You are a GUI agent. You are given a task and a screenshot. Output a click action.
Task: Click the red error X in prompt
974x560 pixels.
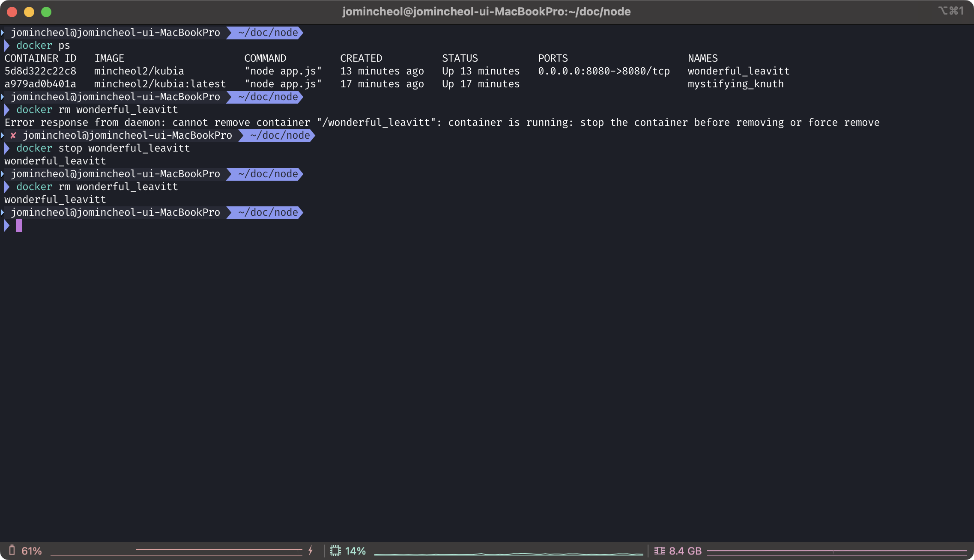(13, 135)
